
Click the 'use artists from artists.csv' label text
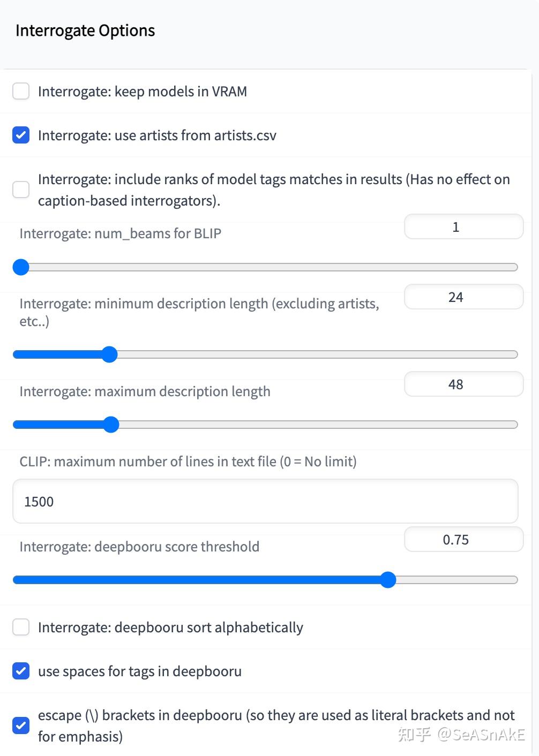click(157, 135)
